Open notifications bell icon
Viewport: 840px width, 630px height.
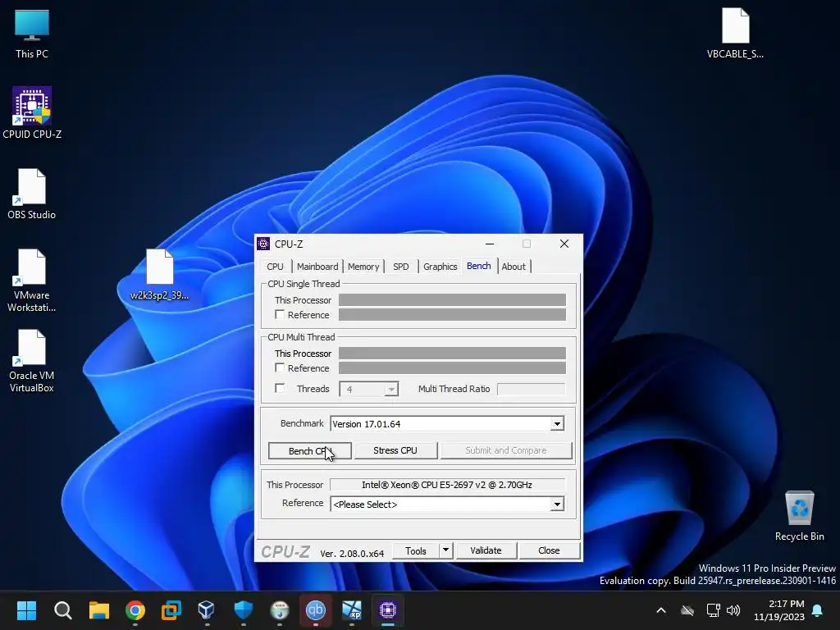tap(817, 610)
